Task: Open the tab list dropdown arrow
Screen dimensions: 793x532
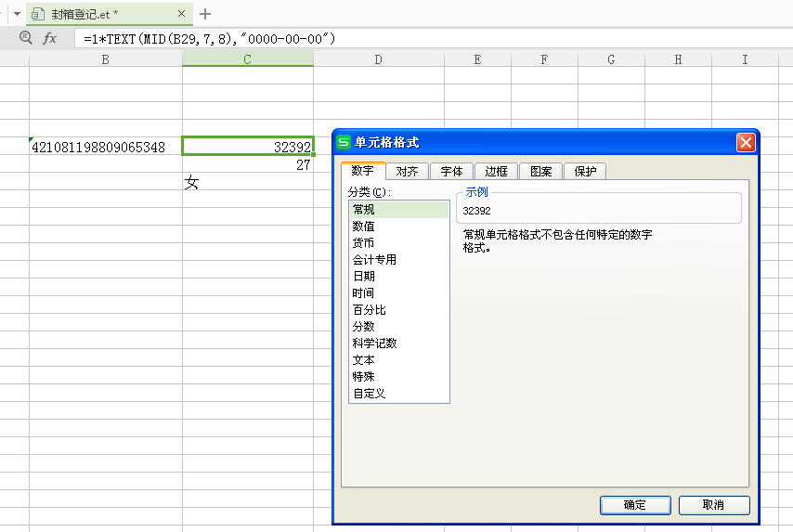Action: 17,14
